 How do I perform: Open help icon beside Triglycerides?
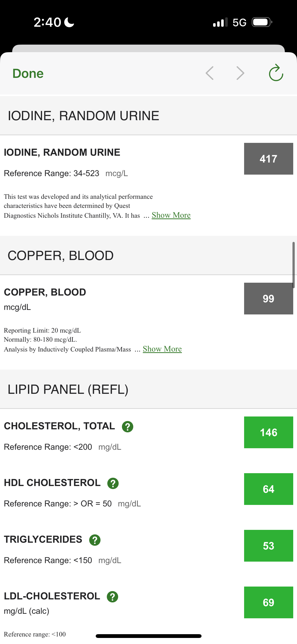click(95, 540)
